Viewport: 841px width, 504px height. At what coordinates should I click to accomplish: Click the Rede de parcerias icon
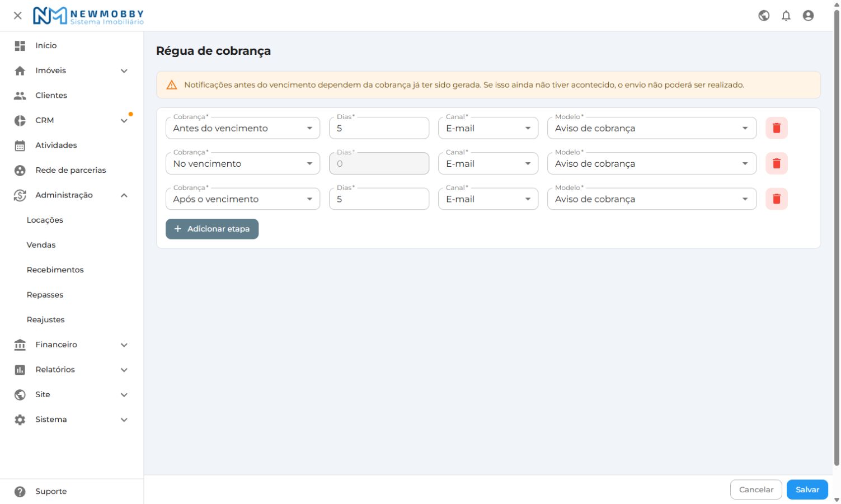coord(20,171)
